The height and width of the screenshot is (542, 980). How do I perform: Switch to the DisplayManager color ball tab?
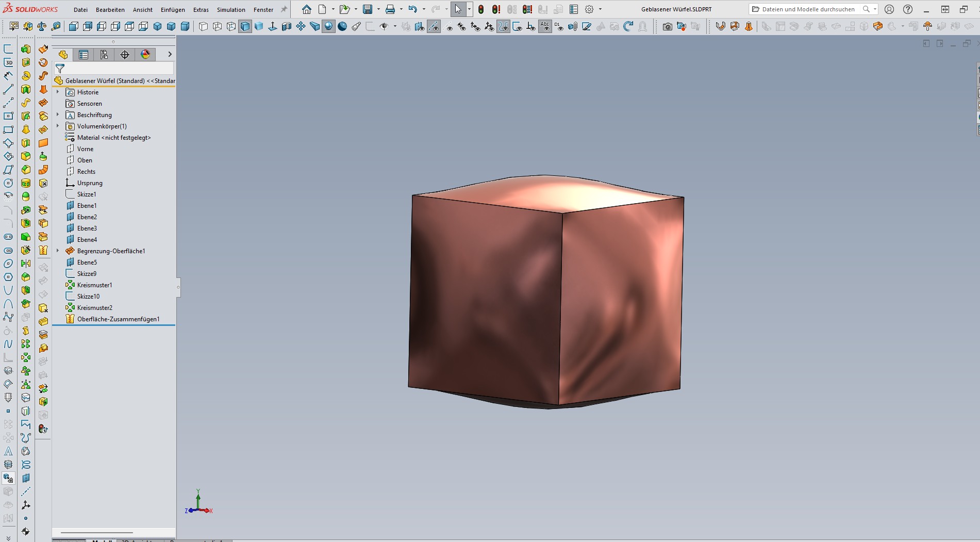tap(145, 55)
